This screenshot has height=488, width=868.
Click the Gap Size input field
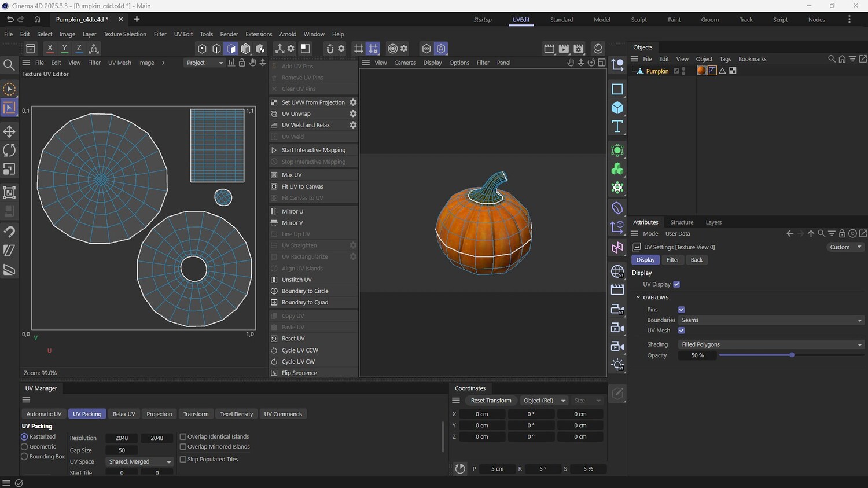coord(122,450)
